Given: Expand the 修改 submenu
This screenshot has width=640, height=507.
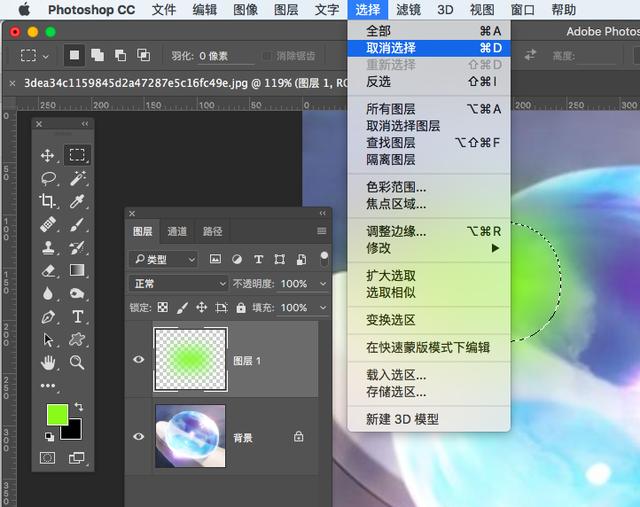Looking at the screenshot, I should (x=429, y=248).
